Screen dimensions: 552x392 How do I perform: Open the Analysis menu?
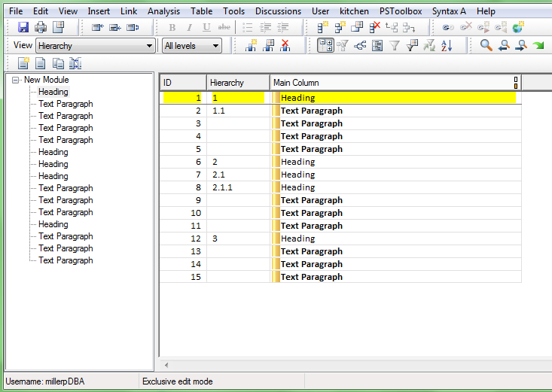coord(163,11)
